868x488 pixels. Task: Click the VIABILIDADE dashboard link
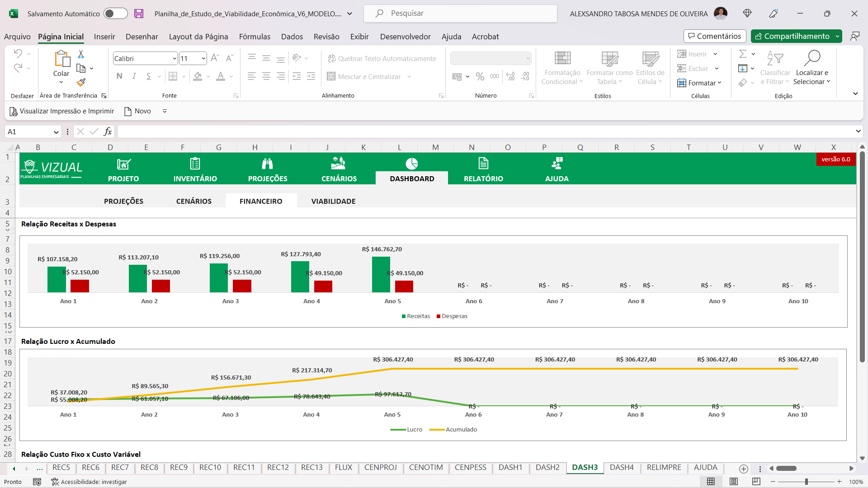tap(333, 201)
